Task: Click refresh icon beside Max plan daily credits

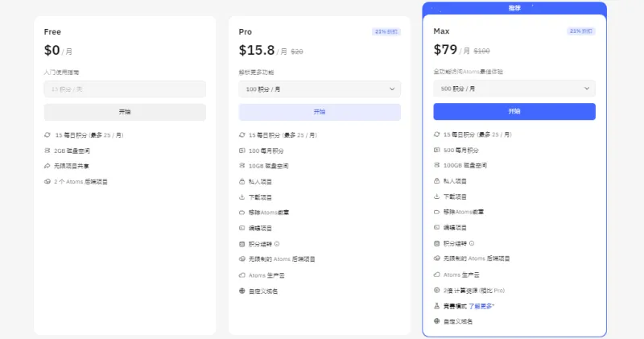Action: (x=436, y=134)
